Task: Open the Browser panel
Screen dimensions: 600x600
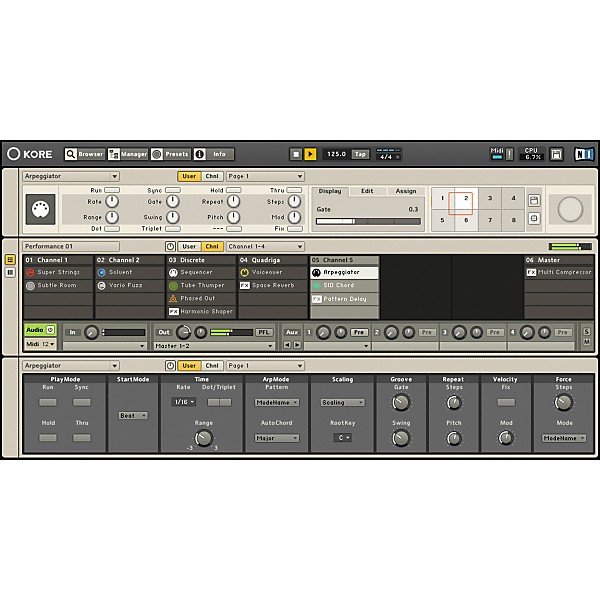Action: (x=84, y=154)
